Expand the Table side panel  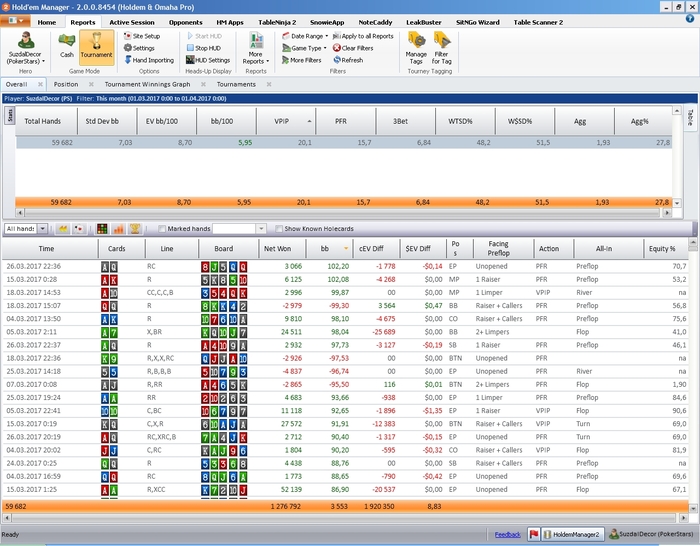point(690,117)
